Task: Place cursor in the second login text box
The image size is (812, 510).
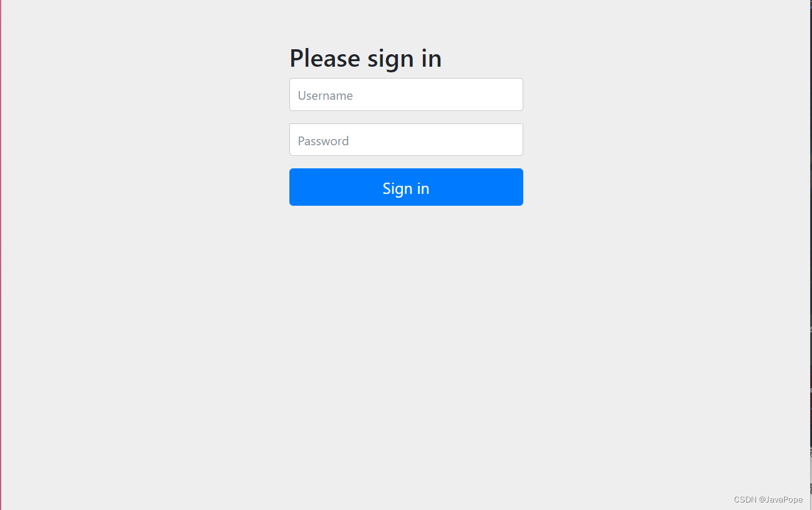Action: click(x=406, y=140)
